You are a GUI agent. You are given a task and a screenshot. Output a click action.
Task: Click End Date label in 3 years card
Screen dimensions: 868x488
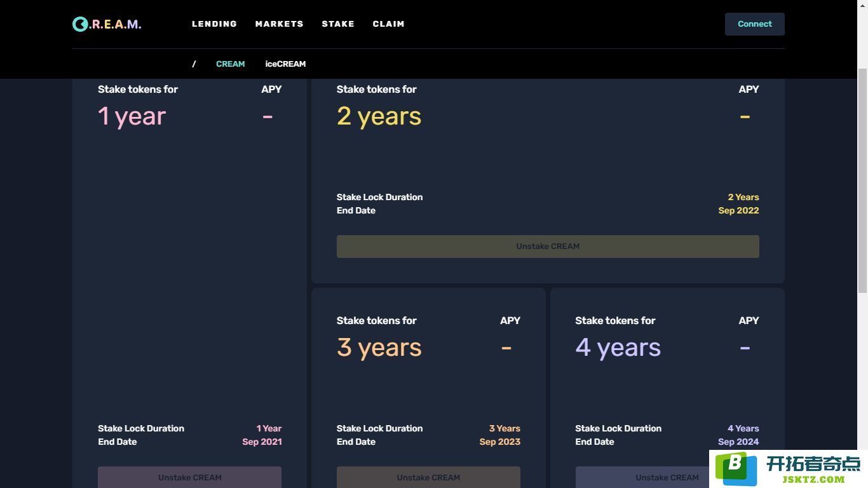pos(356,442)
